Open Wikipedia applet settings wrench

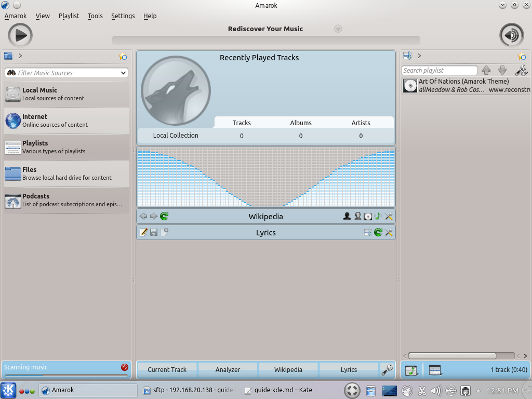(x=389, y=216)
